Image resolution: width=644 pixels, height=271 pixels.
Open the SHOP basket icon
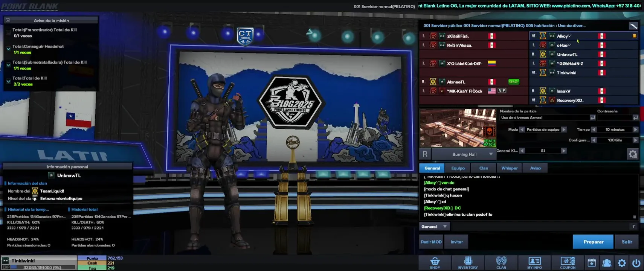tap(435, 263)
